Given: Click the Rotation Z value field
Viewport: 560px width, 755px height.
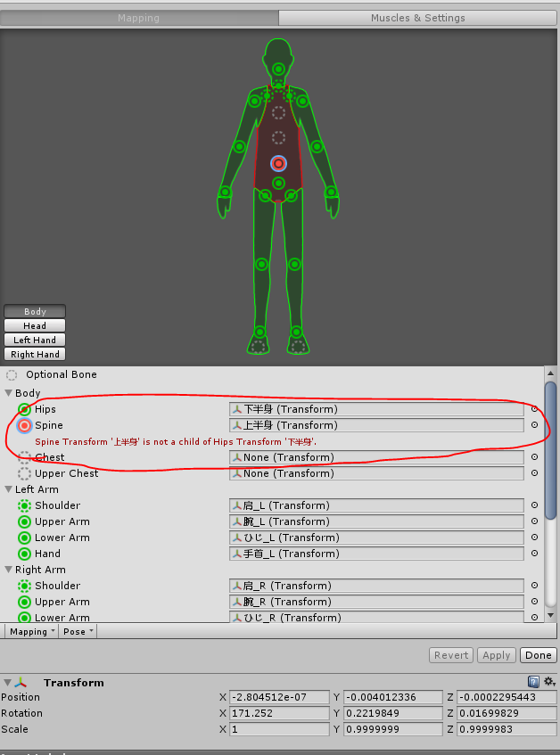Looking at the screenshot, I should (506, 713).
